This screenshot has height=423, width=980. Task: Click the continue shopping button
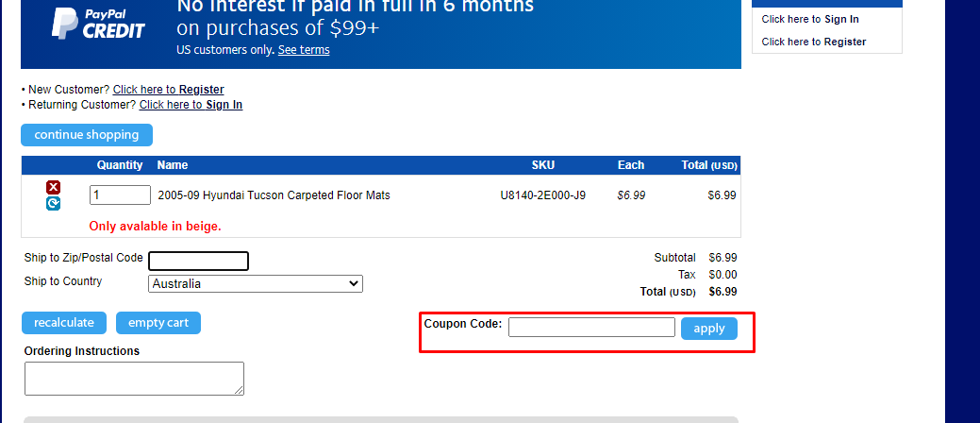tap(86, 135)
